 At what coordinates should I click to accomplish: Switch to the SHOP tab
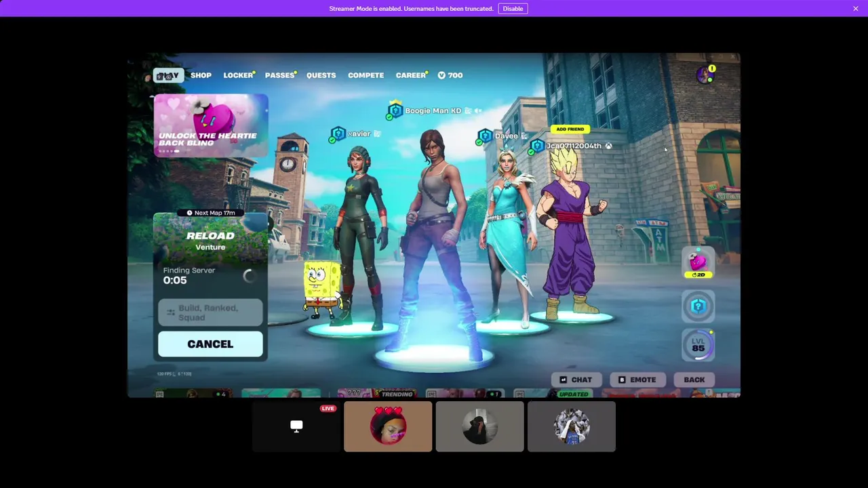tap(201, 75)
